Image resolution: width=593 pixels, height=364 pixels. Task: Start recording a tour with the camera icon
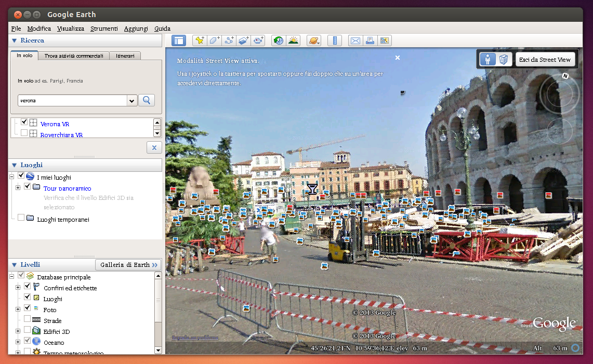[x=258, y=41]
